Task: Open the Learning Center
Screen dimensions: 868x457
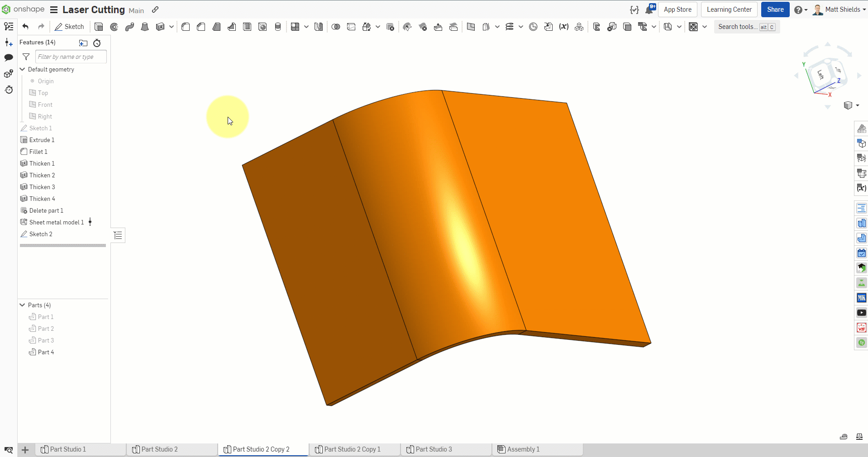Action: [729, 10]
